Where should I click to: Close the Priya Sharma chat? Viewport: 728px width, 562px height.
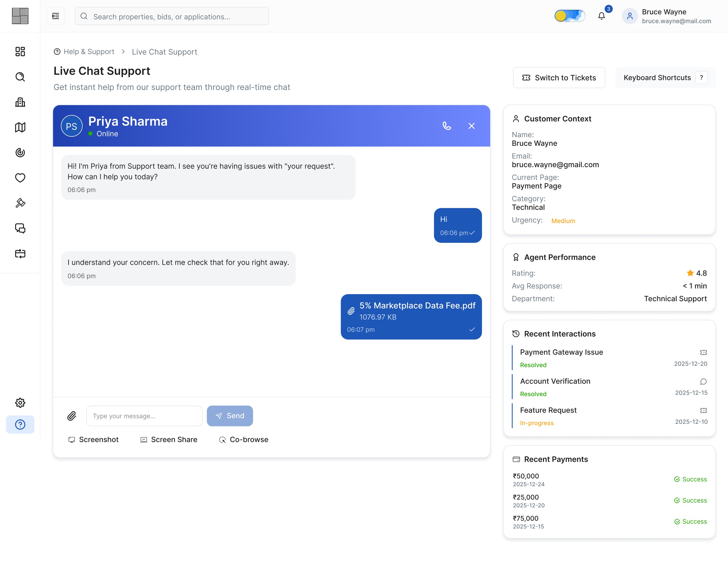pyautogui.click(x=471, y=126)
